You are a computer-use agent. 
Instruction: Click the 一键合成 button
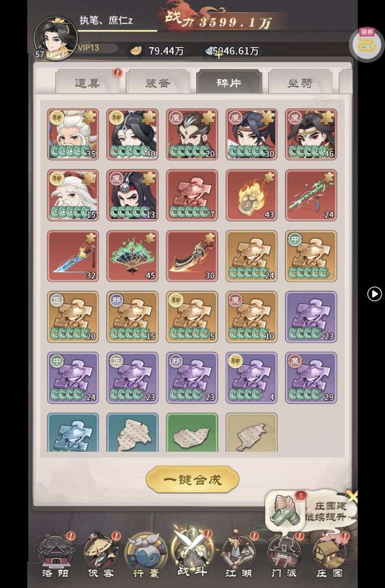192,479
